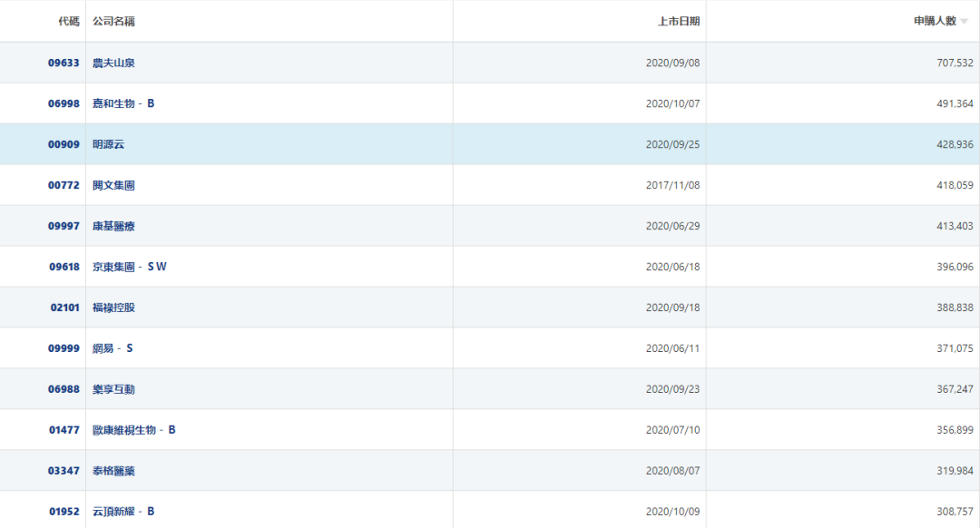Image resolution: width=980 pixels, height=528 pixels.
Task: Click the 上市日期 column header
Action: coord(679,21)
